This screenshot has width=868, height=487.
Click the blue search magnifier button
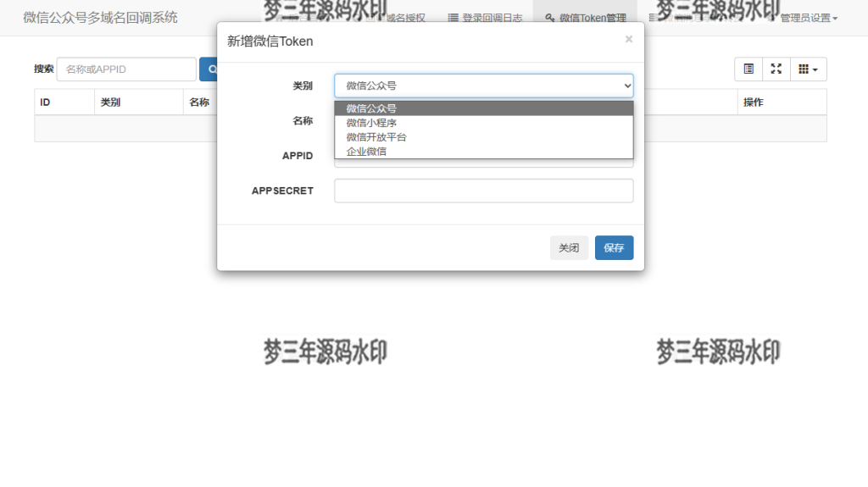point(209,69)
